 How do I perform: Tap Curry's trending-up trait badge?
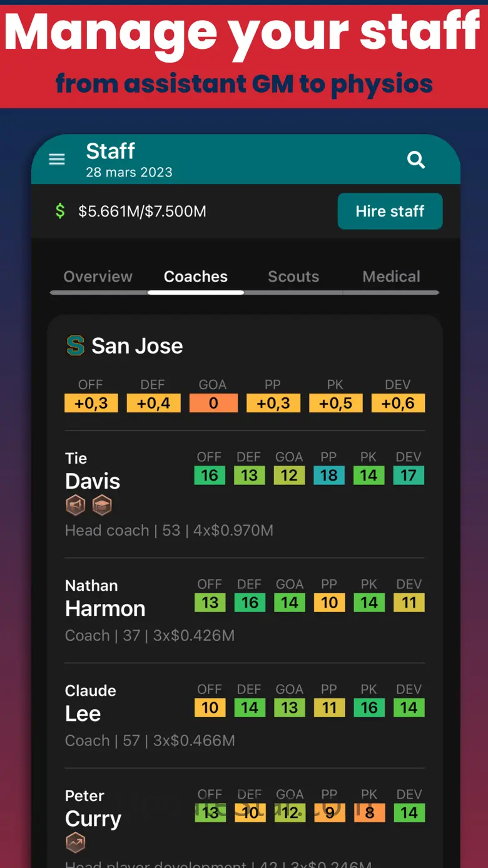pyautogui.click(x=76, y=843)
